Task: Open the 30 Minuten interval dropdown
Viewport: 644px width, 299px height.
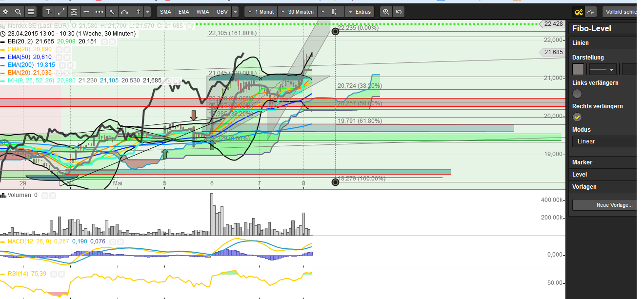Action: click(298, 11)
